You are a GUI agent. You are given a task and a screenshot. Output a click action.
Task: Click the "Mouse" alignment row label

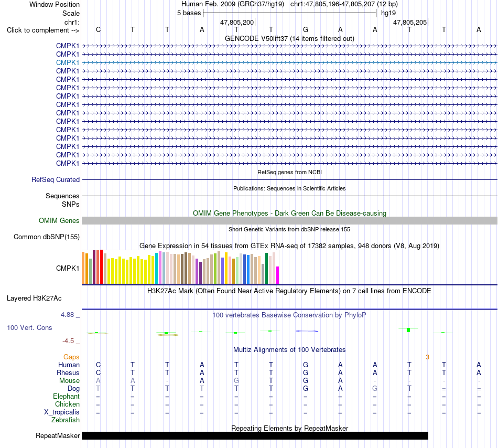pos(70,381)
